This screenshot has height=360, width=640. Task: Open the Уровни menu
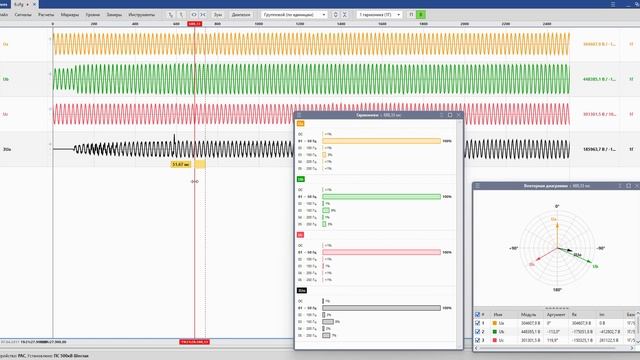click(93, 15)
